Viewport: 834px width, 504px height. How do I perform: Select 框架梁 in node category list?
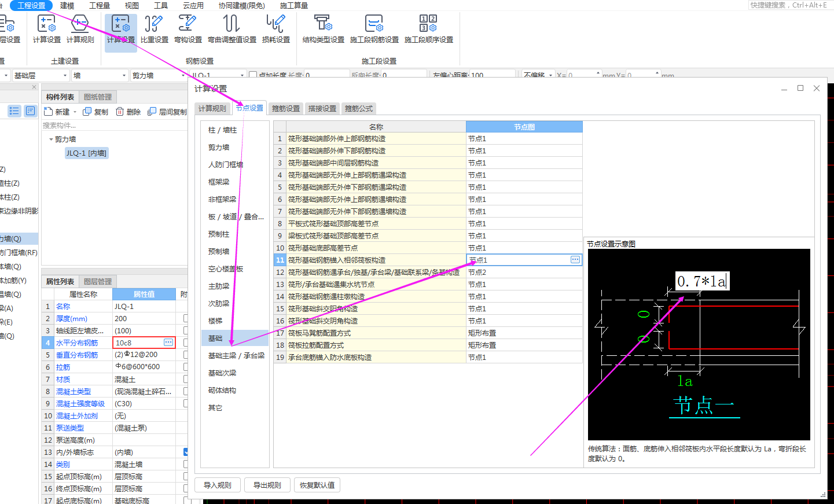219,182
